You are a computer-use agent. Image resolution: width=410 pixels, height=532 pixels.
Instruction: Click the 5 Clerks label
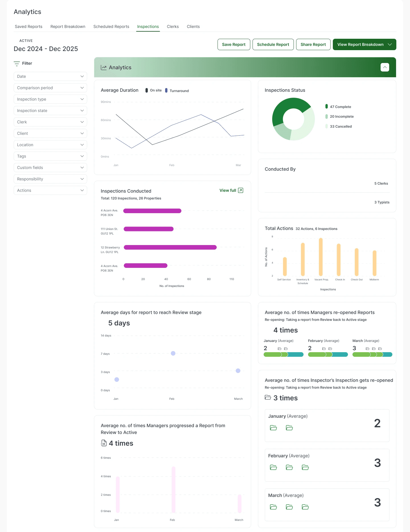(381, 184)
